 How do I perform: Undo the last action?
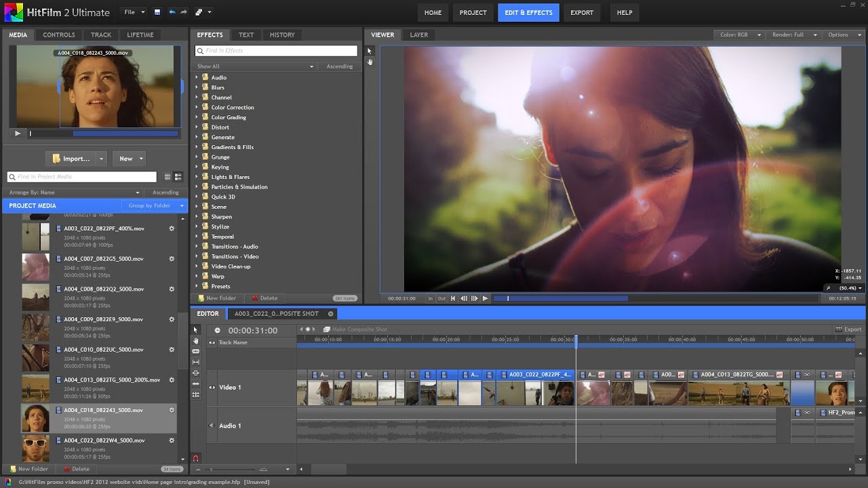coord(172,12)
